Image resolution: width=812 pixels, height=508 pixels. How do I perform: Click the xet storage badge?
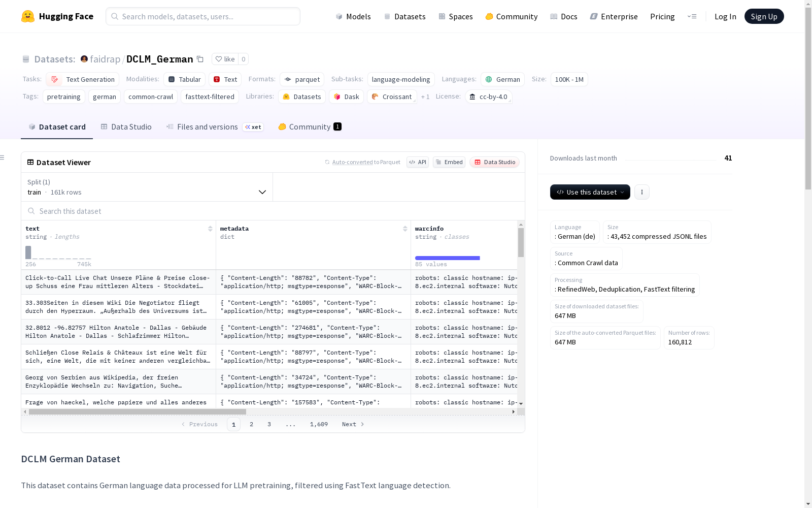253,127
